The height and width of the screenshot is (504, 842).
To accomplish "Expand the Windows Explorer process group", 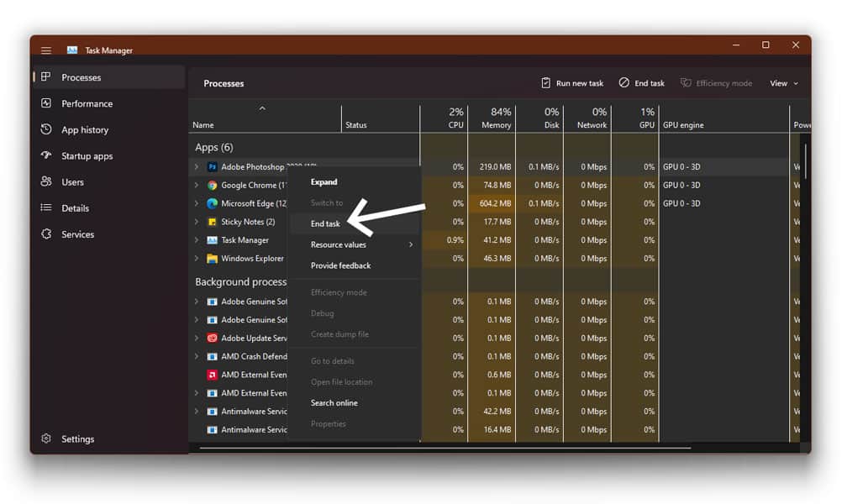I will [x=197, y=258].
